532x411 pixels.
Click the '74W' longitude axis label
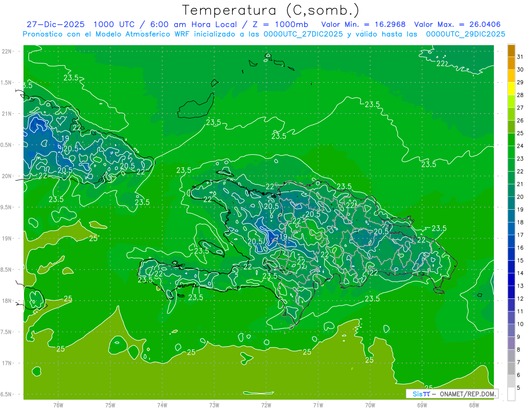click(x=162, y=405)
